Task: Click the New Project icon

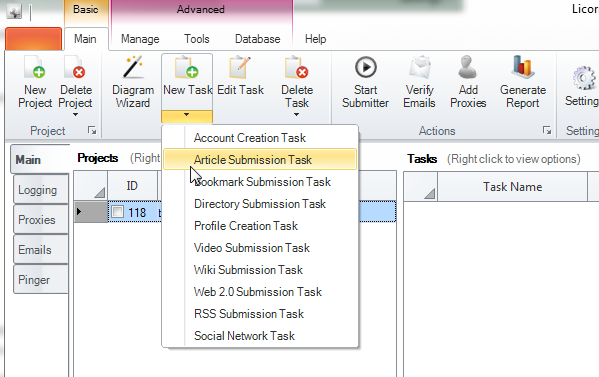Action: 34,68
